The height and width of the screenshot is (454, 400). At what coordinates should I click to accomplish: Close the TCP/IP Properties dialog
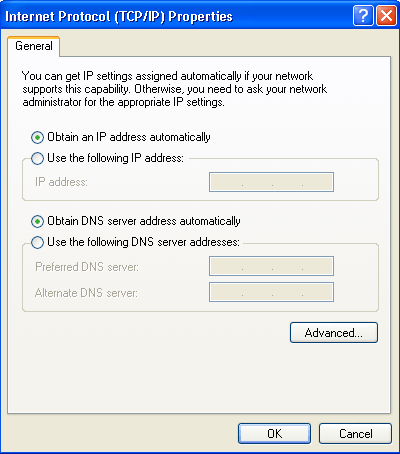pos(386,15)
